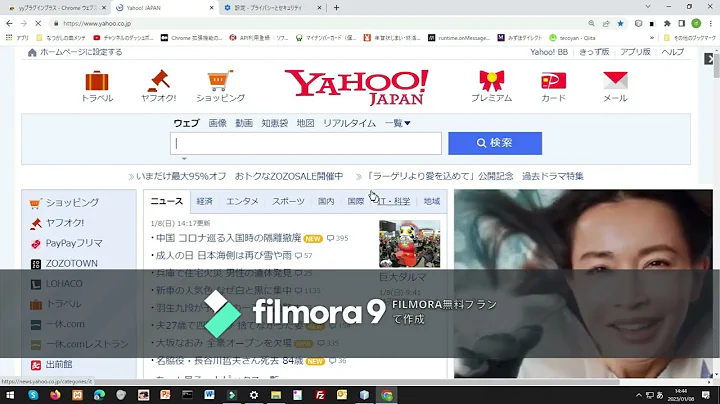Select the 国内 news tab
This screenshot has height=404, width=720.
[x=326, y=202]
